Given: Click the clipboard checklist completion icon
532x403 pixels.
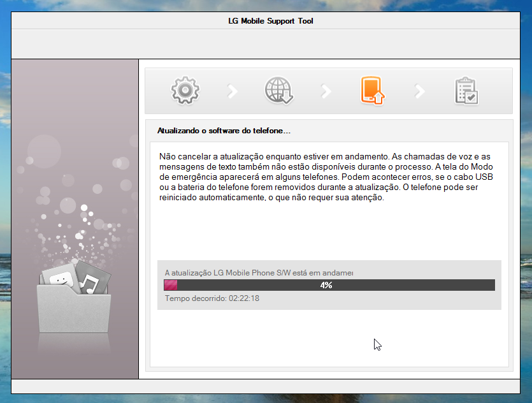Looking at the screenshot, I should [x=466, y=91].
